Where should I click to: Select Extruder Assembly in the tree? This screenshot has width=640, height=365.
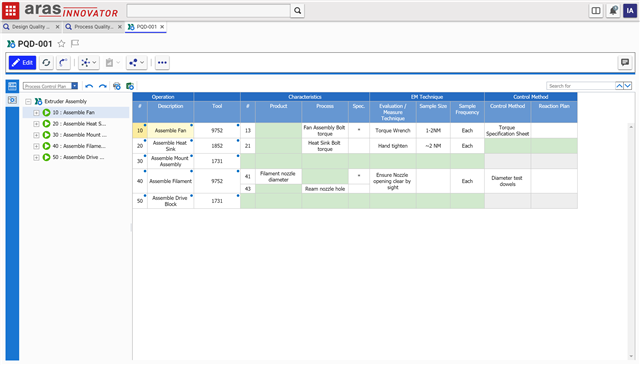pos(65,101)
